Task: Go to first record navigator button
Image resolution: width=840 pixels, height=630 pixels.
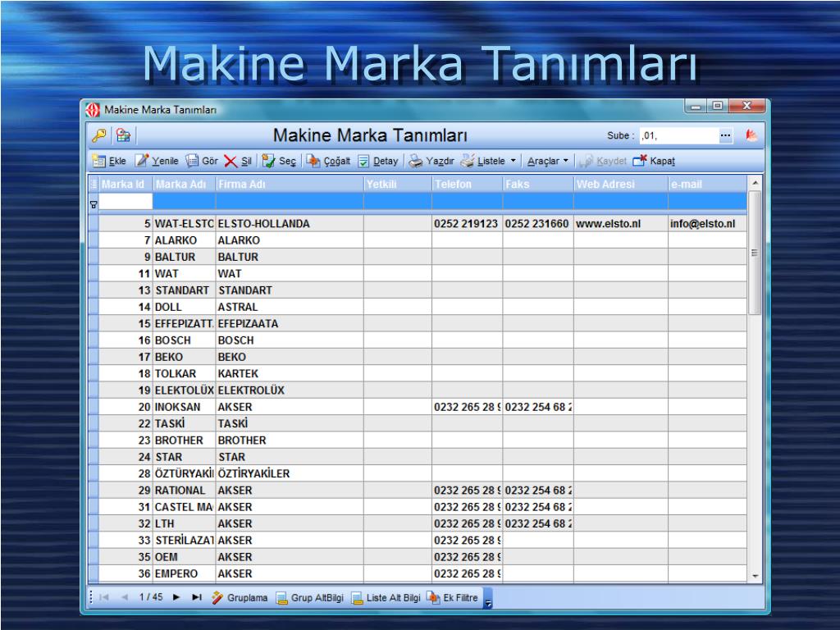Action: click(x=104, y=597)
